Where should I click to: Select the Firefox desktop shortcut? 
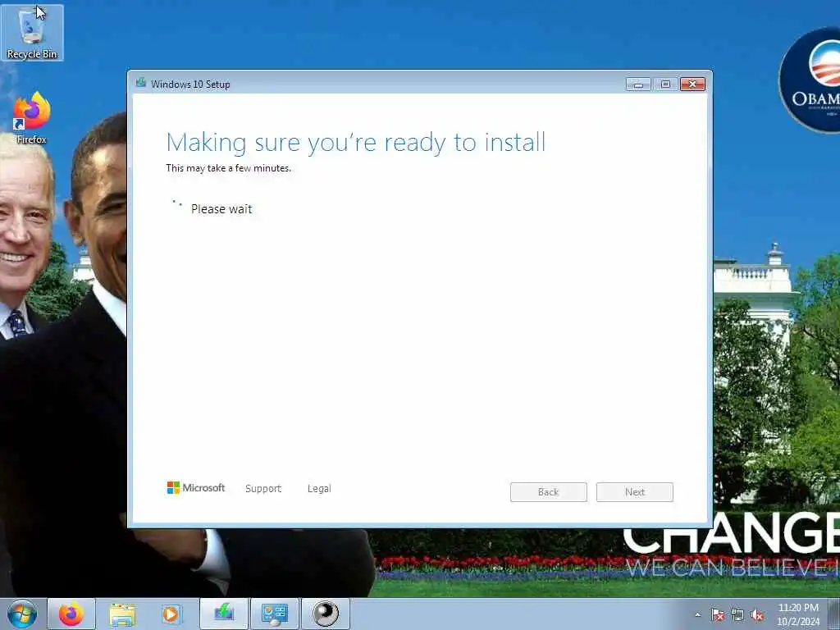coord(32,118)
